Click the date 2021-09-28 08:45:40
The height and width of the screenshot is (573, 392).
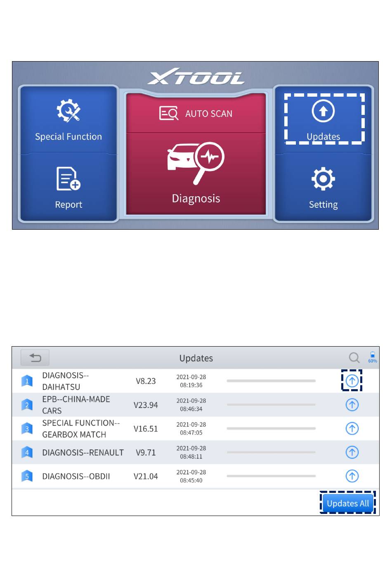pos(191,476)
